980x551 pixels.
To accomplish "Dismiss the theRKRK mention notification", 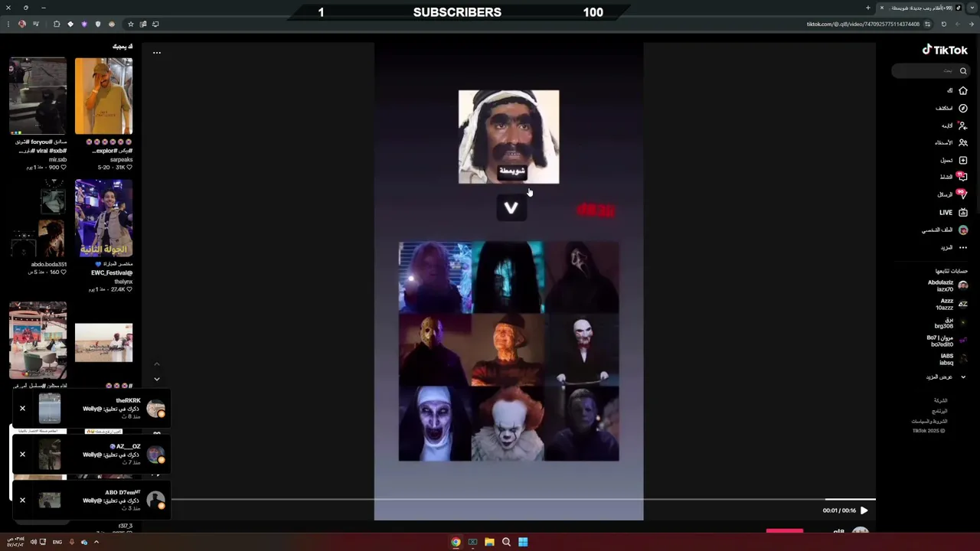I will pos(22,409).
